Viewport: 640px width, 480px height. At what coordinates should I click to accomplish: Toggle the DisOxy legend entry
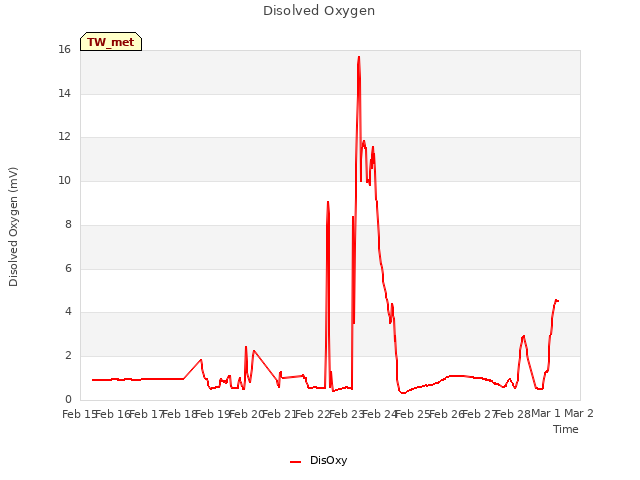pos(318,460)
